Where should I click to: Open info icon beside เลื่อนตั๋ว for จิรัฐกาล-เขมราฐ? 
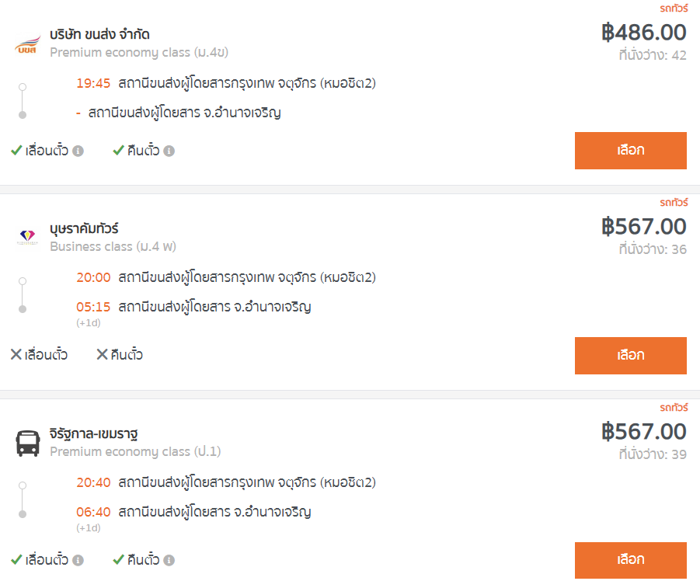pyautogui.click(x=78, y=560)
